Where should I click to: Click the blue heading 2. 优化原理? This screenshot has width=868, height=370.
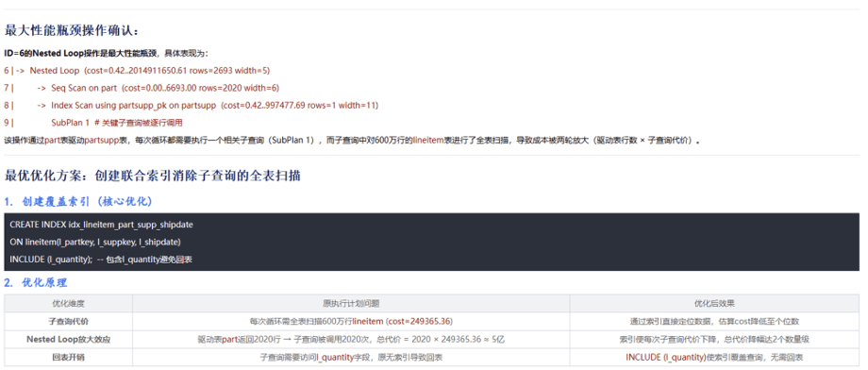pos(36,283)
